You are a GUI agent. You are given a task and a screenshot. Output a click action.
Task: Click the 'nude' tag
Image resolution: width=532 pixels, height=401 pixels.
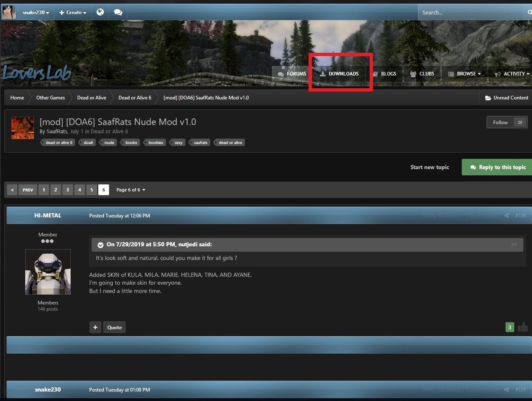(x=108, y=143)
